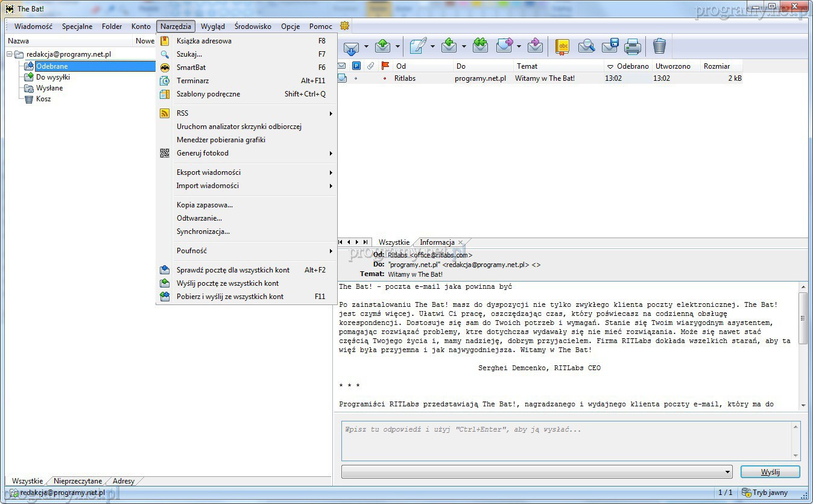Open the address book icon in toolbar
This screenshot has width=813, height=504.
562,46
